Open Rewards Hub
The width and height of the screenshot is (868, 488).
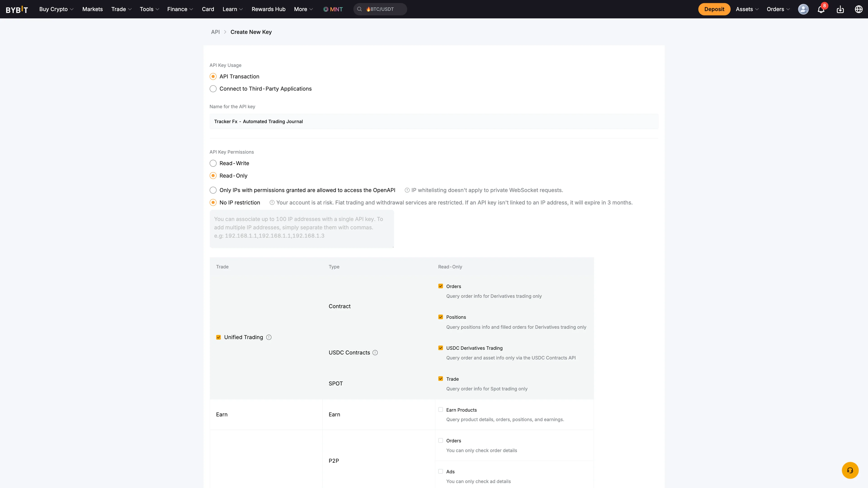[269, 9]
